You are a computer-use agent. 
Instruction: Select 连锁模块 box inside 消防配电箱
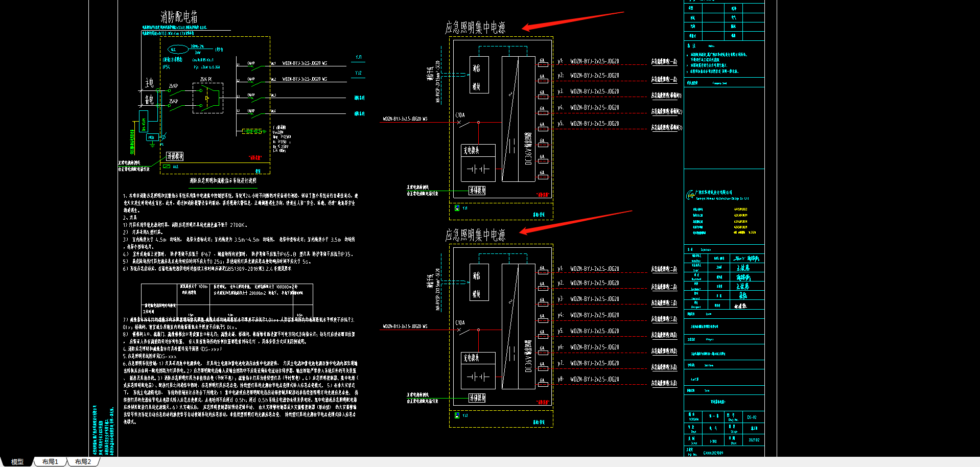175,156
